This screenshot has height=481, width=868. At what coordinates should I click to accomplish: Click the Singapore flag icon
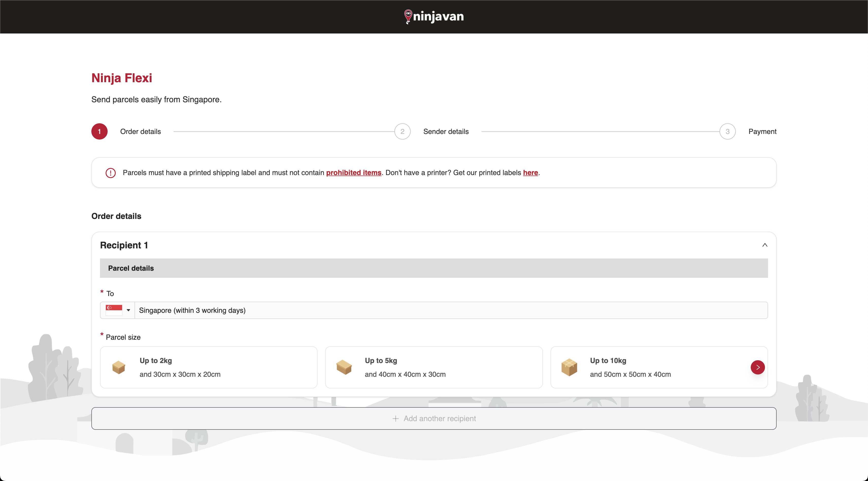[x=113, y=310]
